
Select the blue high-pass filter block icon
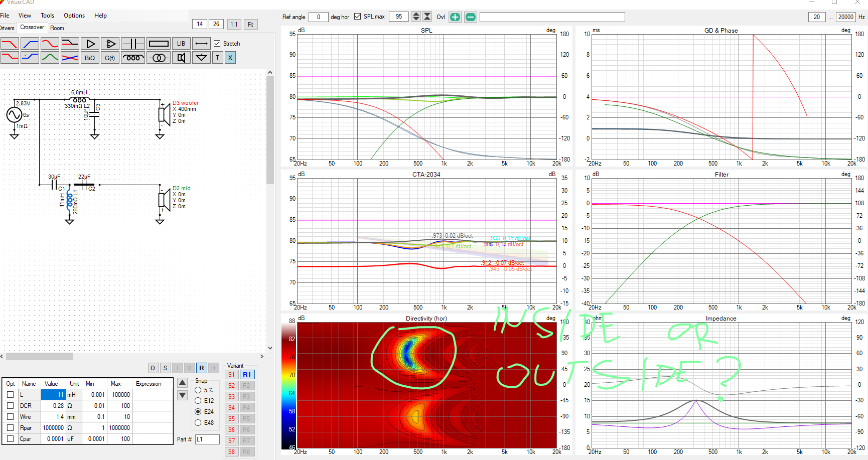(x=30, y=44)
